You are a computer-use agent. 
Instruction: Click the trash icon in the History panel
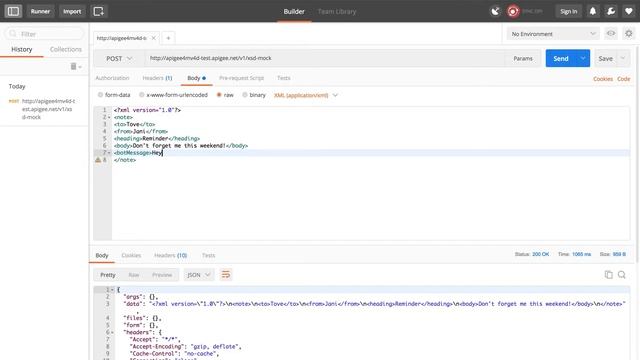(73, 66)
